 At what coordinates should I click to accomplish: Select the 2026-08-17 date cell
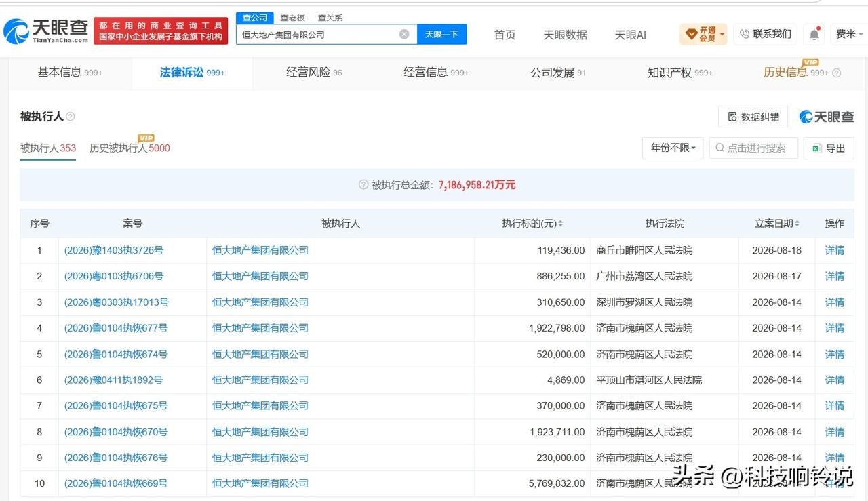[x=777, y=276]
